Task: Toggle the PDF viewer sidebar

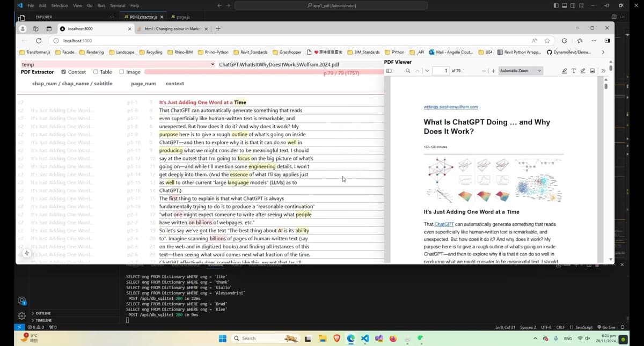Action: click(x=389, y=71)
